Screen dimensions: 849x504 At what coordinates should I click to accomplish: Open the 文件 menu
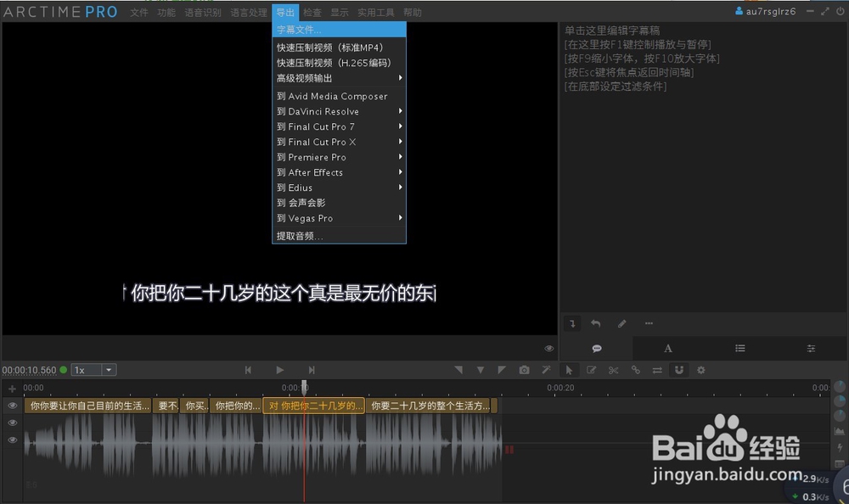[x=138, y=12]
